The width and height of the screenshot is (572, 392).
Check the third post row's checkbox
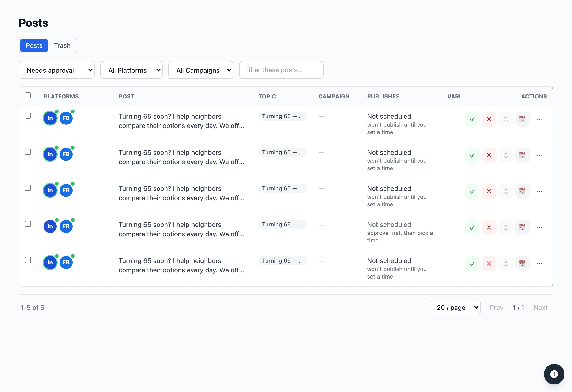pos(28,188)
